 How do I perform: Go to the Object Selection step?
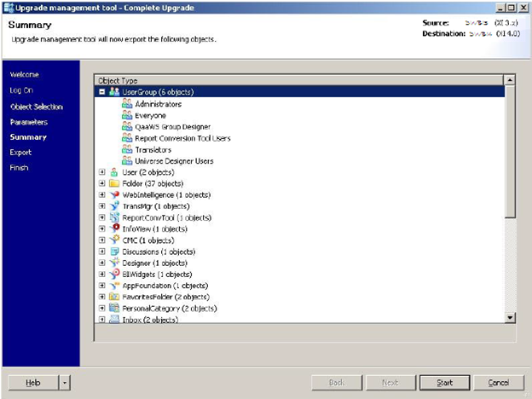click(37, 107)
